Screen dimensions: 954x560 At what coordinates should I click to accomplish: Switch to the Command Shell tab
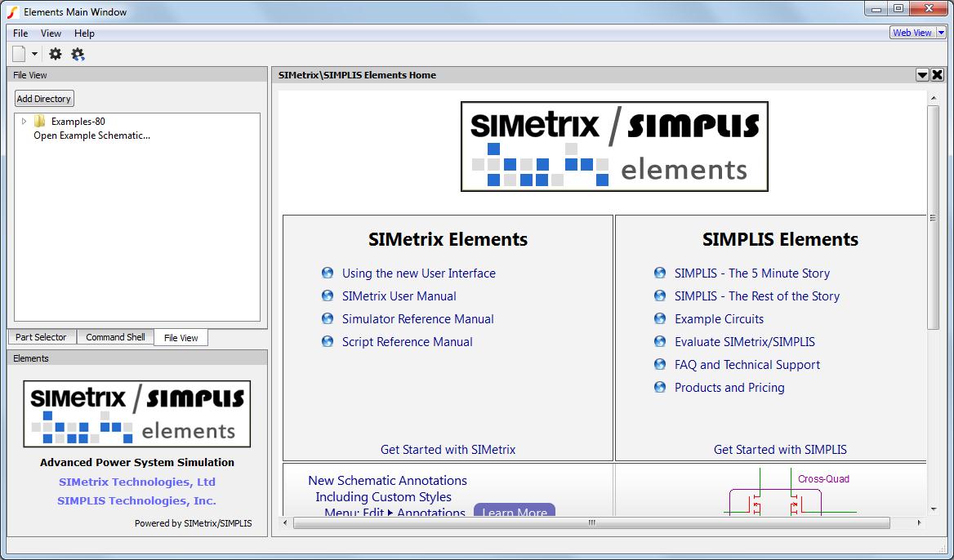point(116,337)
